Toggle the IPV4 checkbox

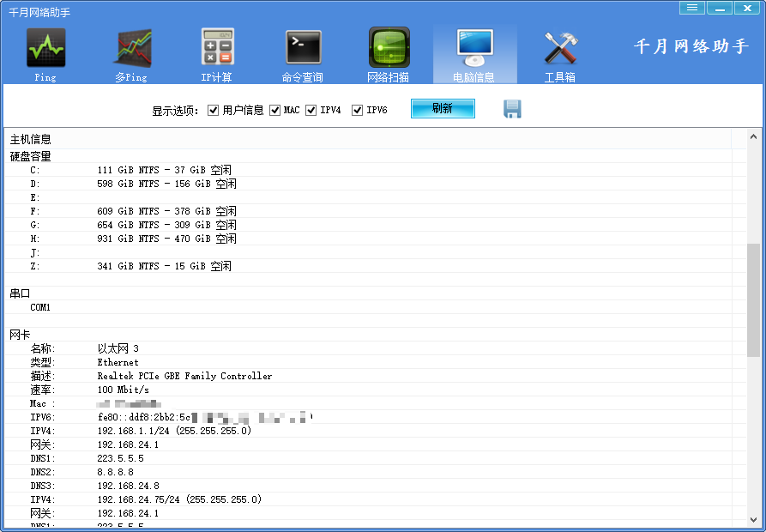[x=311, y=111]
